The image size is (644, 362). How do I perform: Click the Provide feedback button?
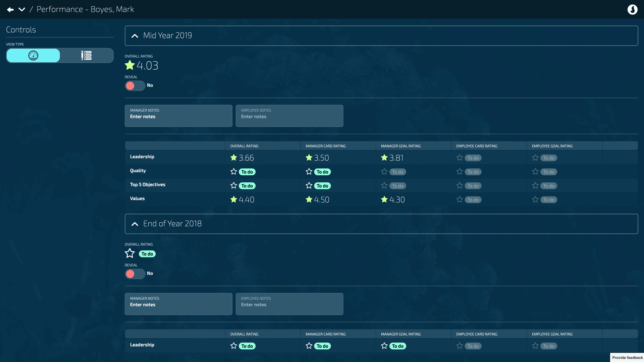[627, 358]
